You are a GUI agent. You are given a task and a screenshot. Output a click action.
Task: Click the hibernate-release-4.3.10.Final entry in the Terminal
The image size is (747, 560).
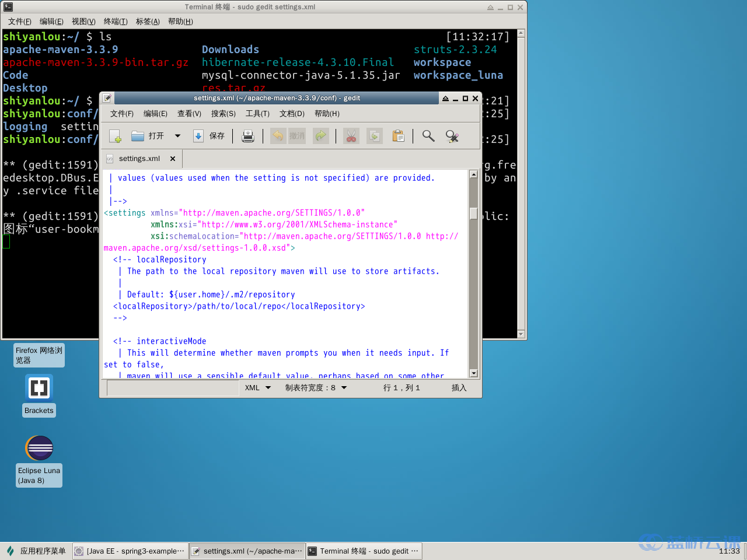(x=298, y=62)
